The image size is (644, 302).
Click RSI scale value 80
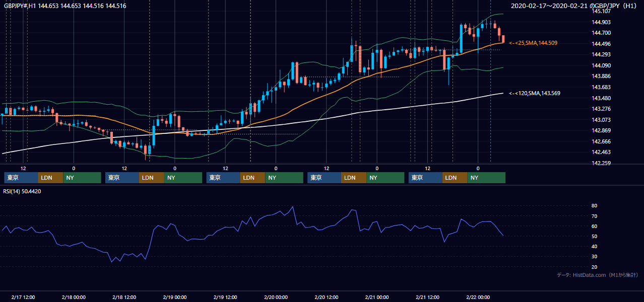coord(595,206)
